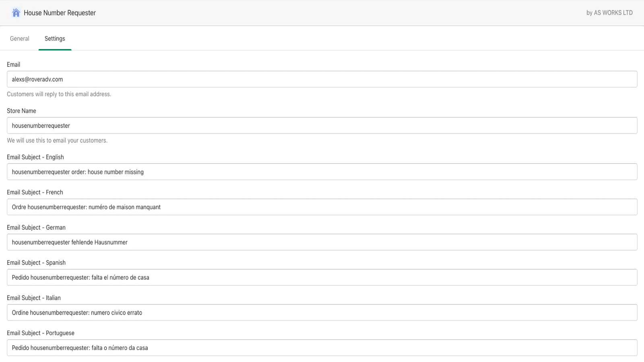
Task: Click the by AS WORKS LTD text
Action: click(x=609, y=13)
